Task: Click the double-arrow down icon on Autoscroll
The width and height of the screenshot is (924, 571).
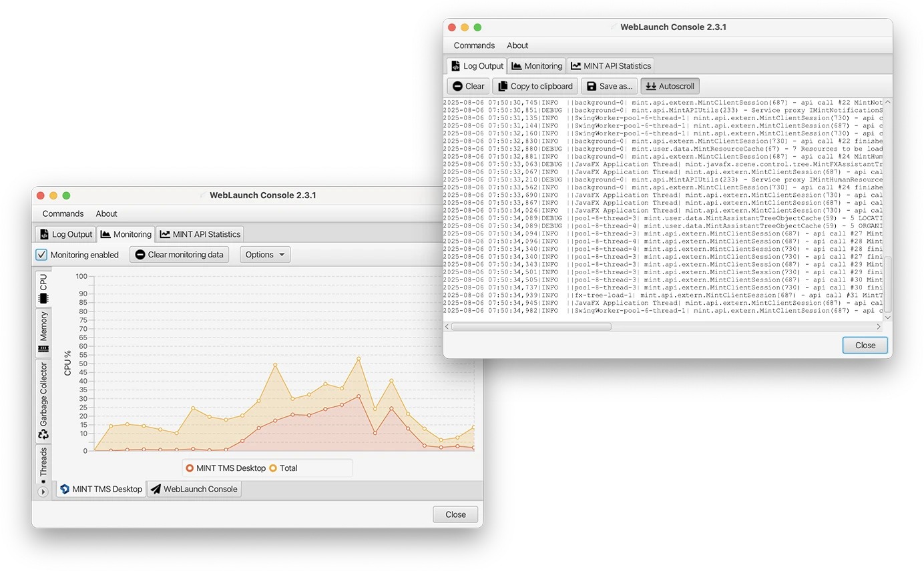Action: (x=651, y=86)
